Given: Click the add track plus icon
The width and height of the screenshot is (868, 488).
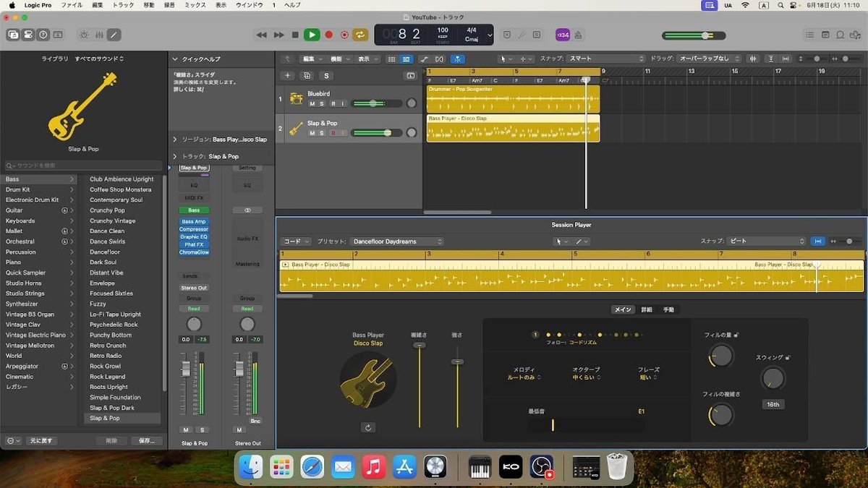Looking at the screenshot, I should pyautogui.click(x=287, y=75).
